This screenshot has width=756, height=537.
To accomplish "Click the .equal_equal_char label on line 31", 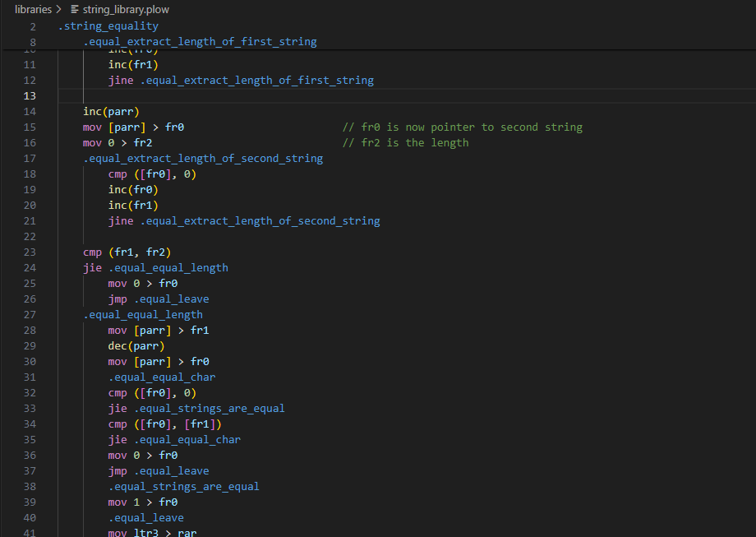I will tap(161, 377).
